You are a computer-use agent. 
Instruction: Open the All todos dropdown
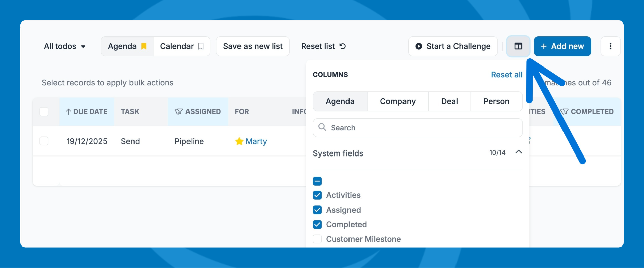point(64,46)
